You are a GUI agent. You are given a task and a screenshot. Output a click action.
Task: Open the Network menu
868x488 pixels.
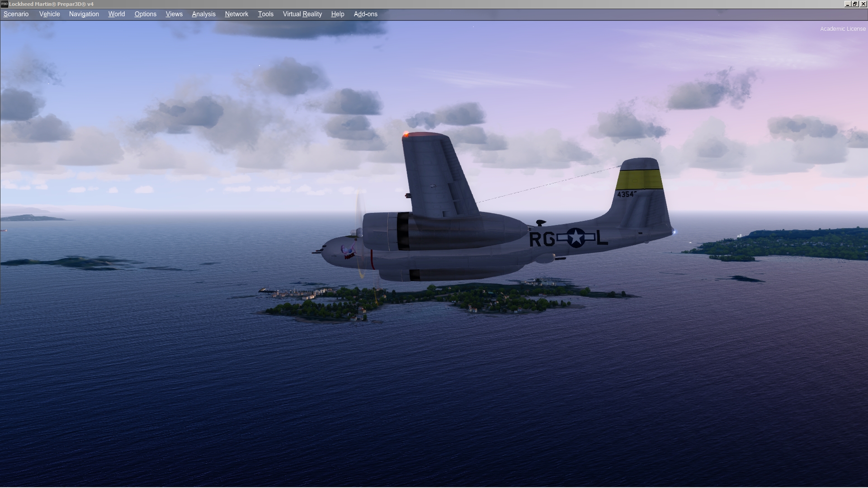(236, 14)
